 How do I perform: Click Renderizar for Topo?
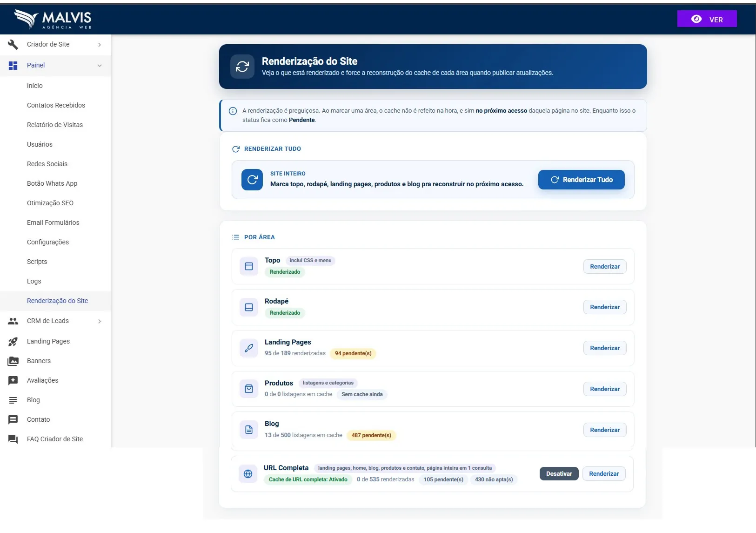click(605, 266)
